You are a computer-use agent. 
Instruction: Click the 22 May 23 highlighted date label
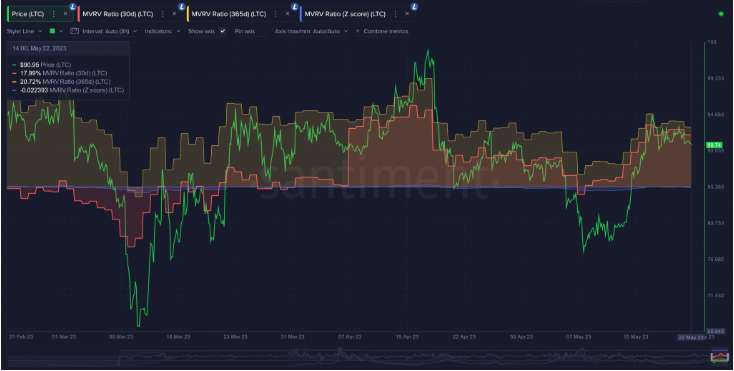click(691, 337)
